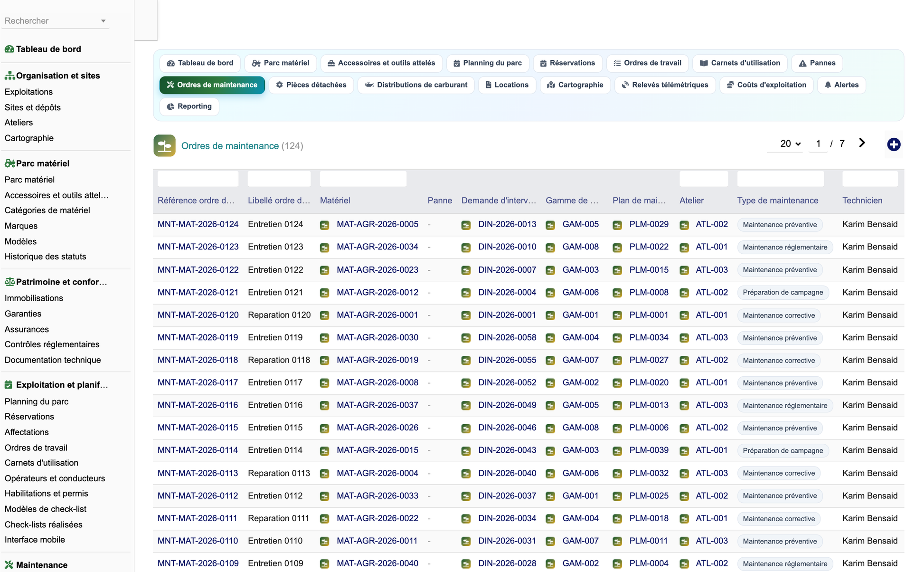The height and width of the screenshot is (572, 924).
Task: Open Sites et dépôts in sidebar
Action: (33, 107)
